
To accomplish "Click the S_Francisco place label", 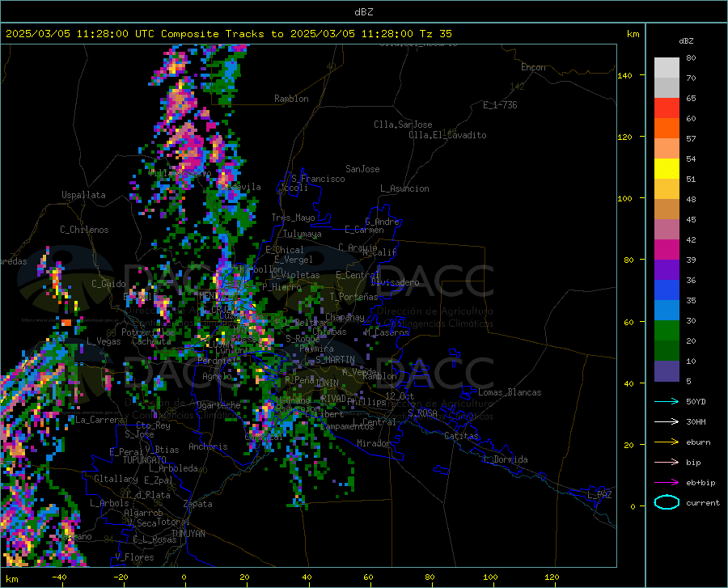I will [318, 179].
